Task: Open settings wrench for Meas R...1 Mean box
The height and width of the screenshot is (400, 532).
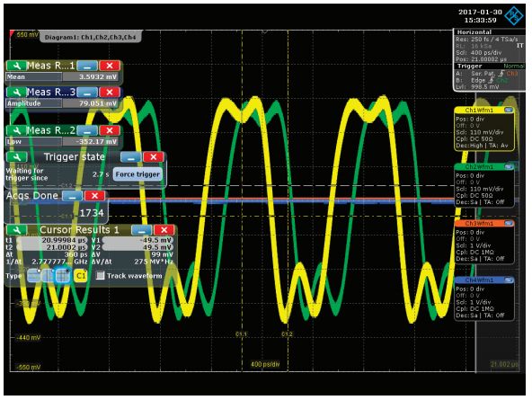Action: pos(16,66)
